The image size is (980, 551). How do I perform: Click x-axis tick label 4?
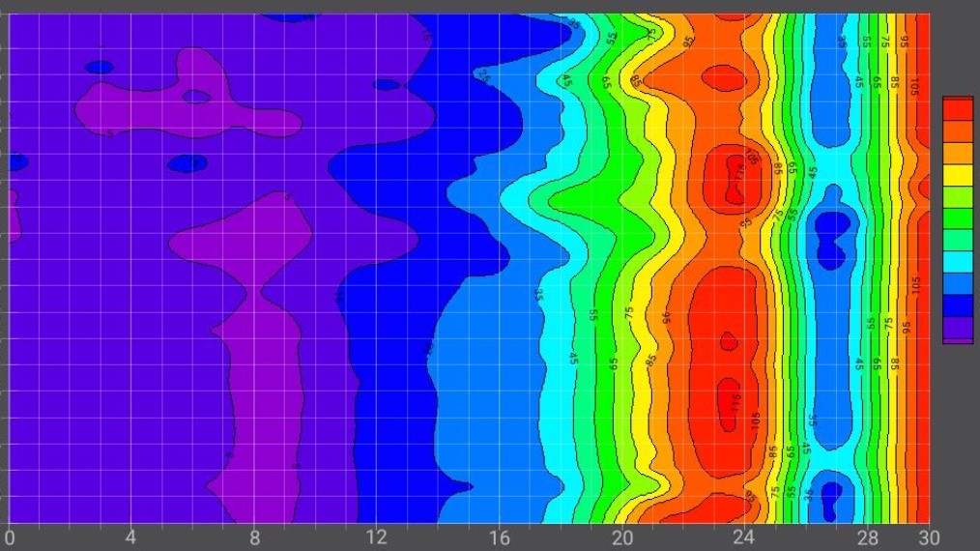(130, 537)
